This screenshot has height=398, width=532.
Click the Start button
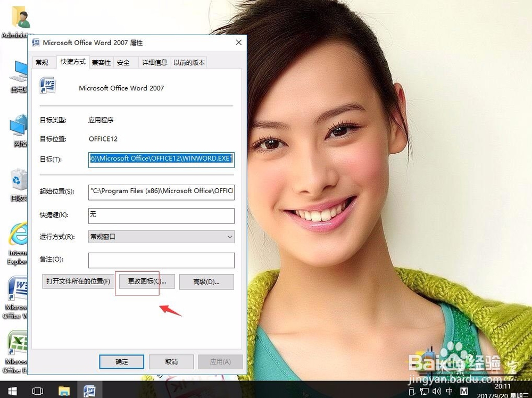[12, 390]
